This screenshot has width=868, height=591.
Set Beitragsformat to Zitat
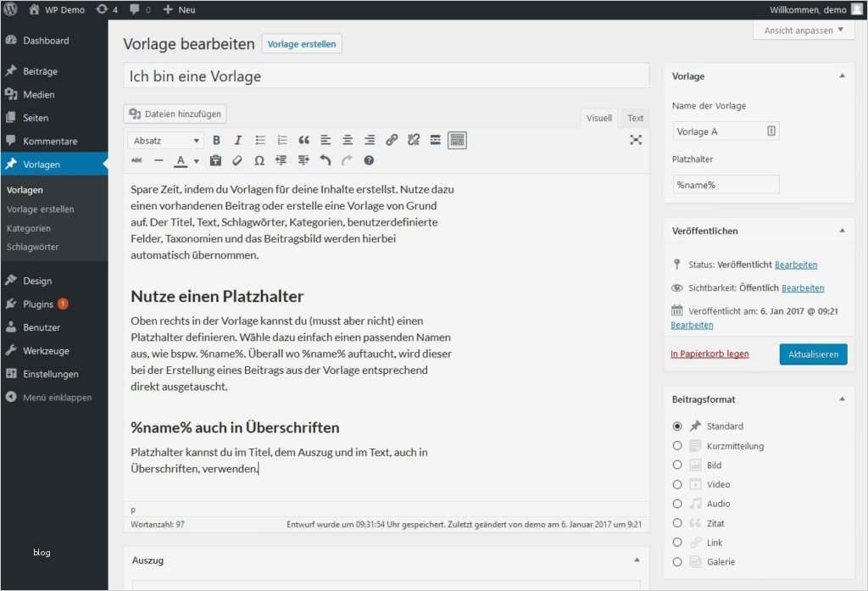(x=677, y=523)
